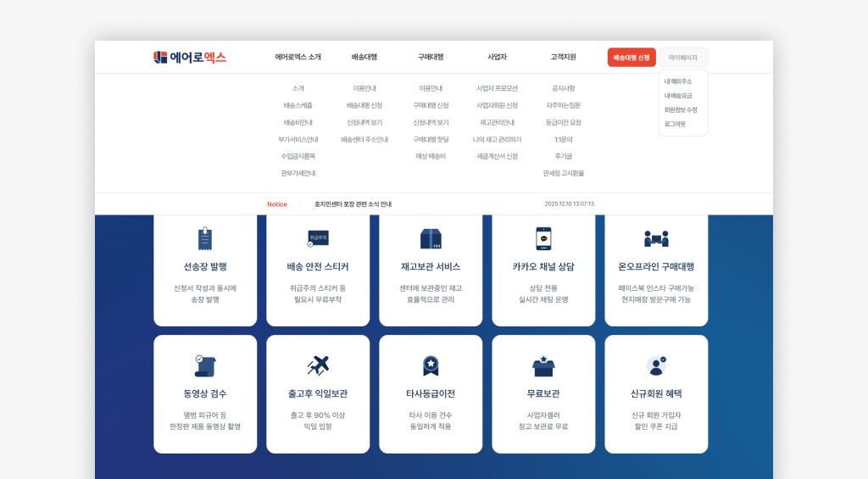
Task: Click the 재고보관 서비스 box icon
Action: (431, 239)
